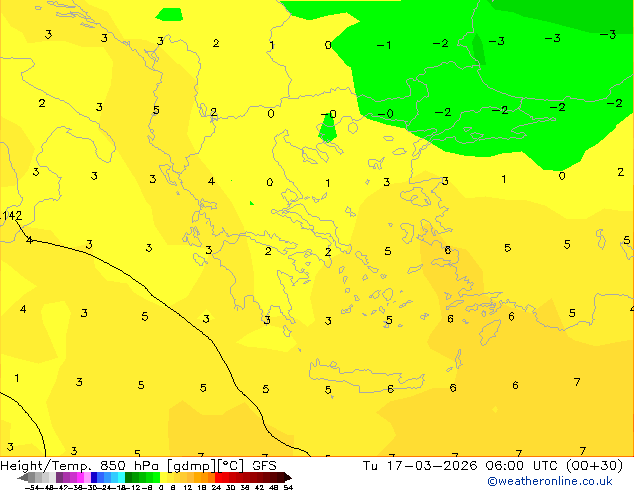Pick the cyan legend color swatch
The height and width of the screenshot is (490, 634).
(121, 477)
